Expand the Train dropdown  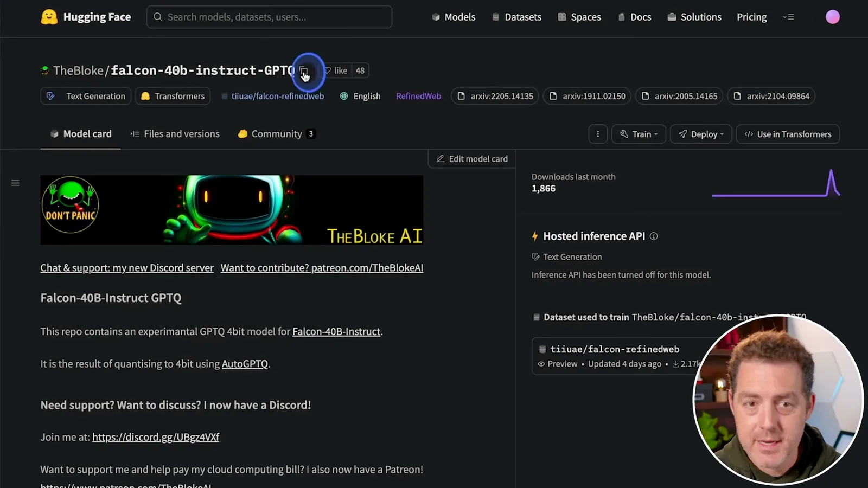639,134
